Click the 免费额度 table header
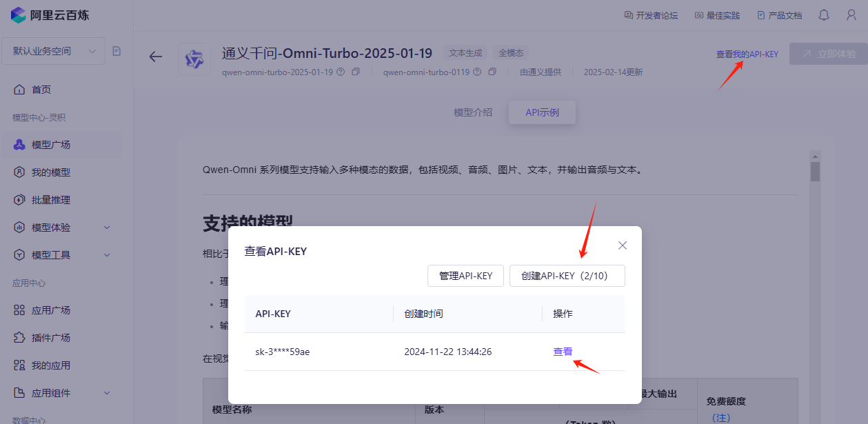868x424 pixels. (726, 401)
